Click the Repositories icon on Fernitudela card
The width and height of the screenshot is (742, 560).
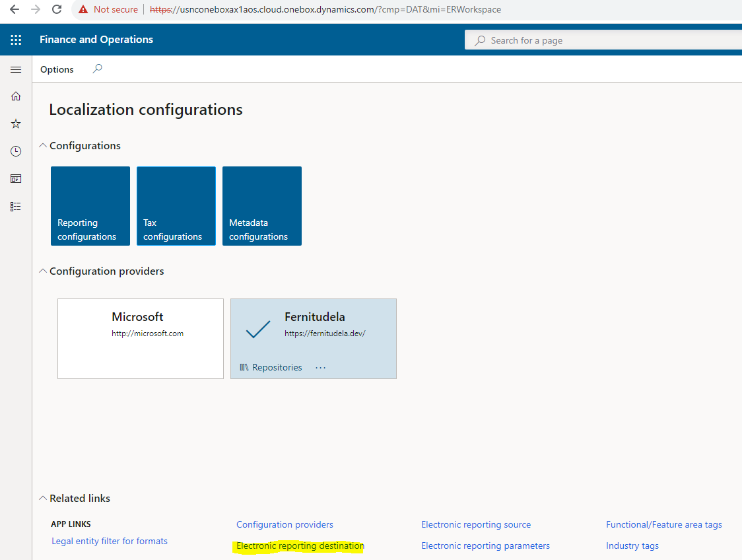point(244,367)
